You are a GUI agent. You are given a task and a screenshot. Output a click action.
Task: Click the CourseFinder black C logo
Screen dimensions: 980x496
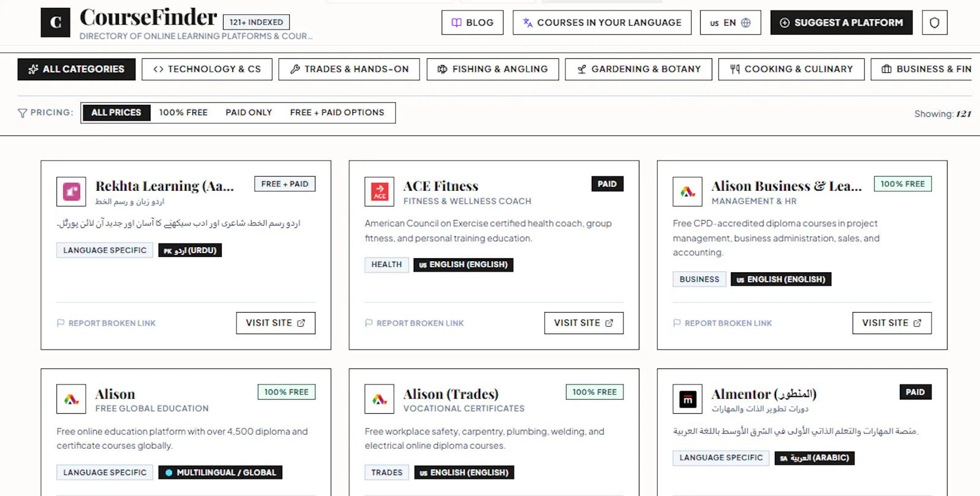[x=55, y=23]
